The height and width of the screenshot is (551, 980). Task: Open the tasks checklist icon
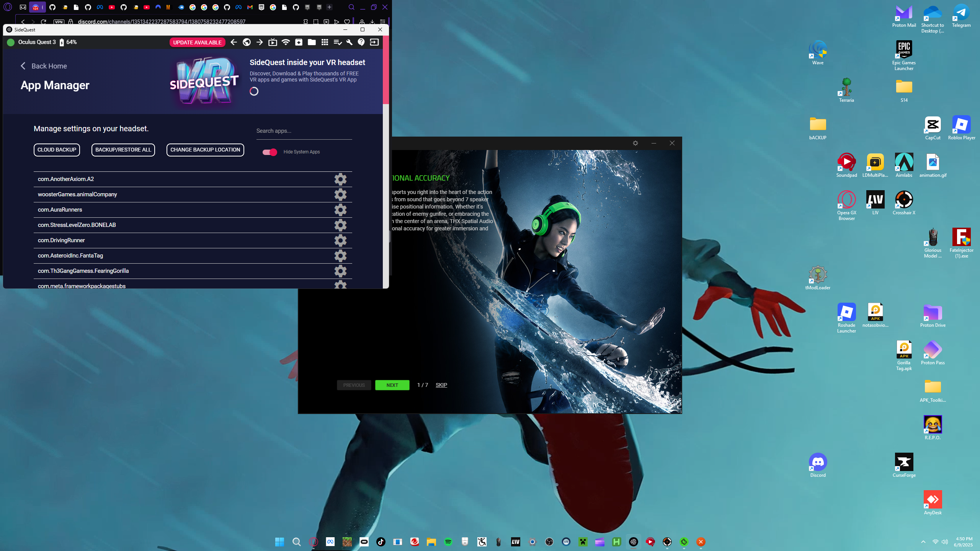[x=337, y=42]
